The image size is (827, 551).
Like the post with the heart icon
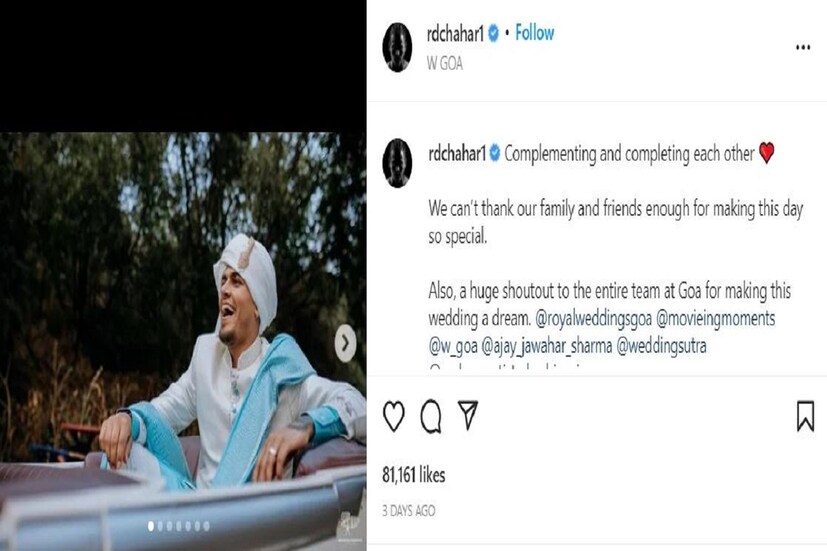393,416
